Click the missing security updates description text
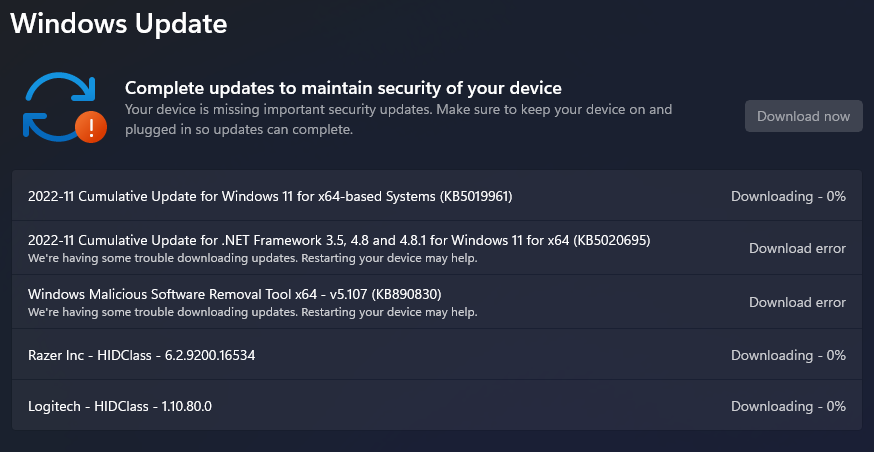 (x=398, y=119)
